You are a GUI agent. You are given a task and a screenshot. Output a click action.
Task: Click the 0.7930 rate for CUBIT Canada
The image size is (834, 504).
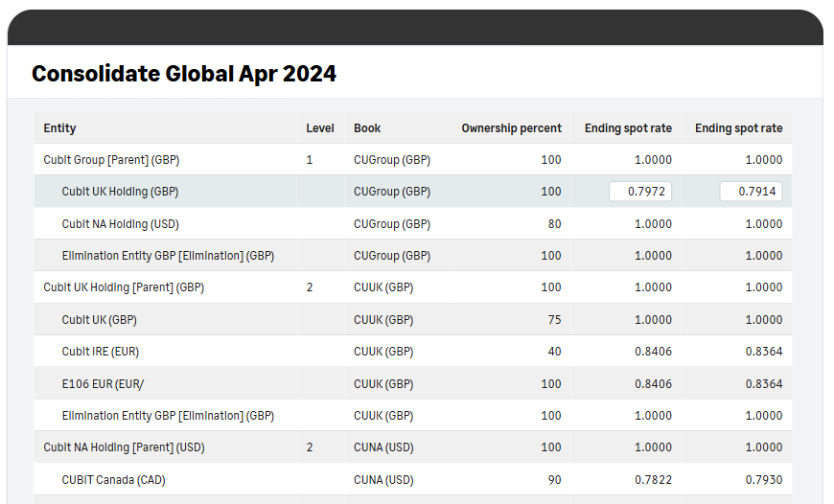click(764, 479)
